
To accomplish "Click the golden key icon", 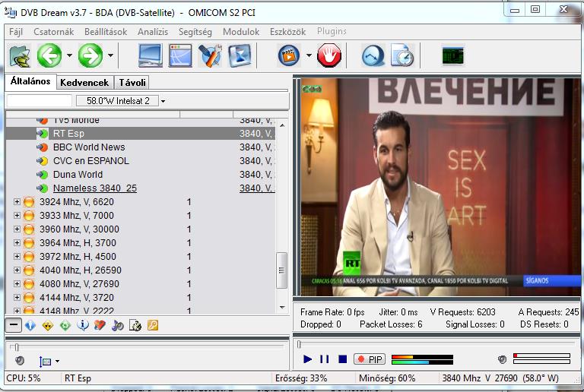I will pos(153,325).
